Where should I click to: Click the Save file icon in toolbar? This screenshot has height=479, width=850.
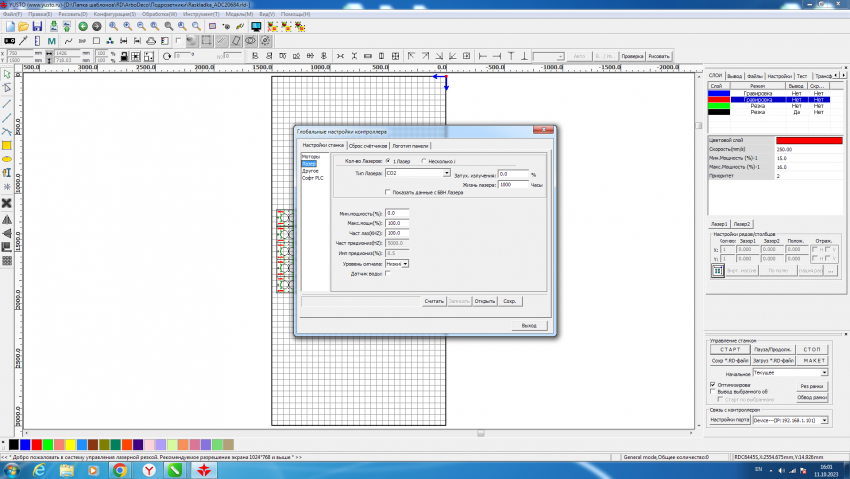click(37, 26)
